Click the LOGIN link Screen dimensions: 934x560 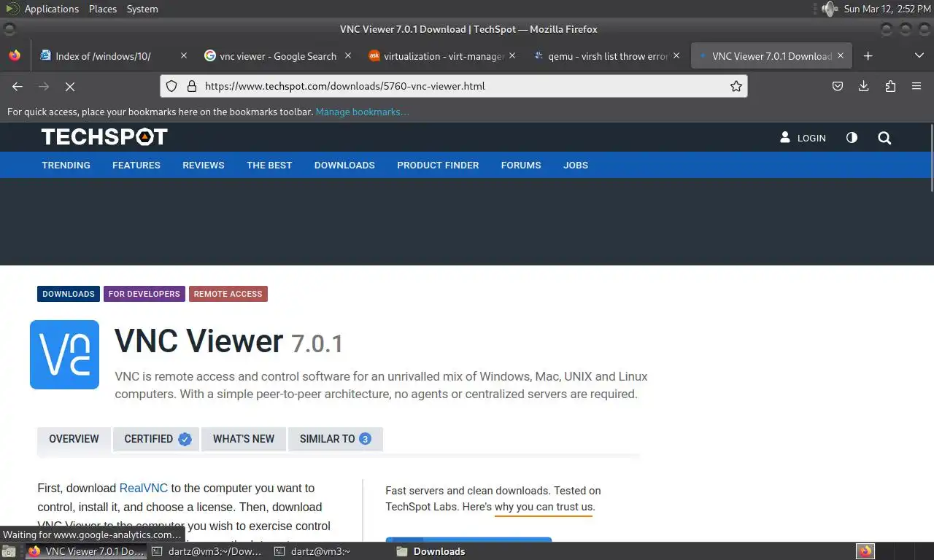[803, 138]
